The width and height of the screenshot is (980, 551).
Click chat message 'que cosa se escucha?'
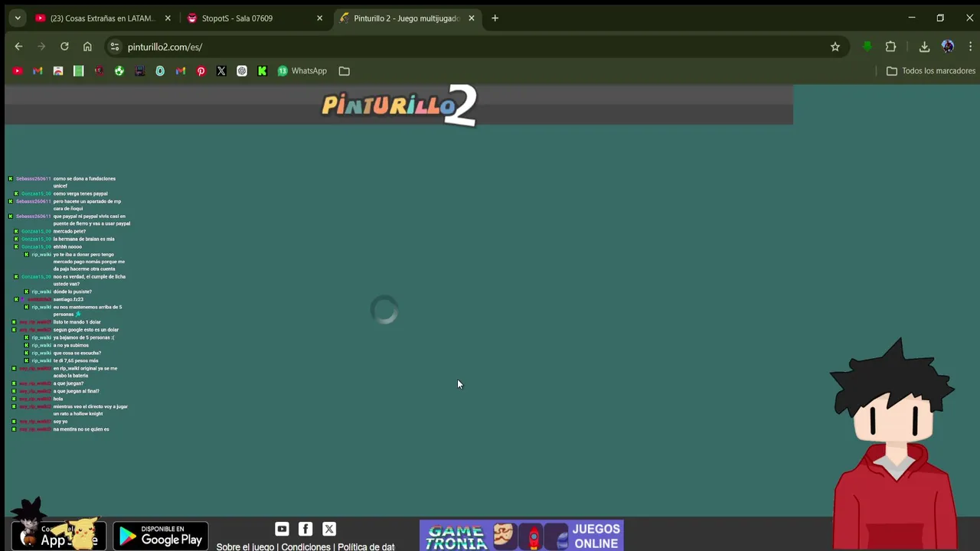[x=77, y=353]
